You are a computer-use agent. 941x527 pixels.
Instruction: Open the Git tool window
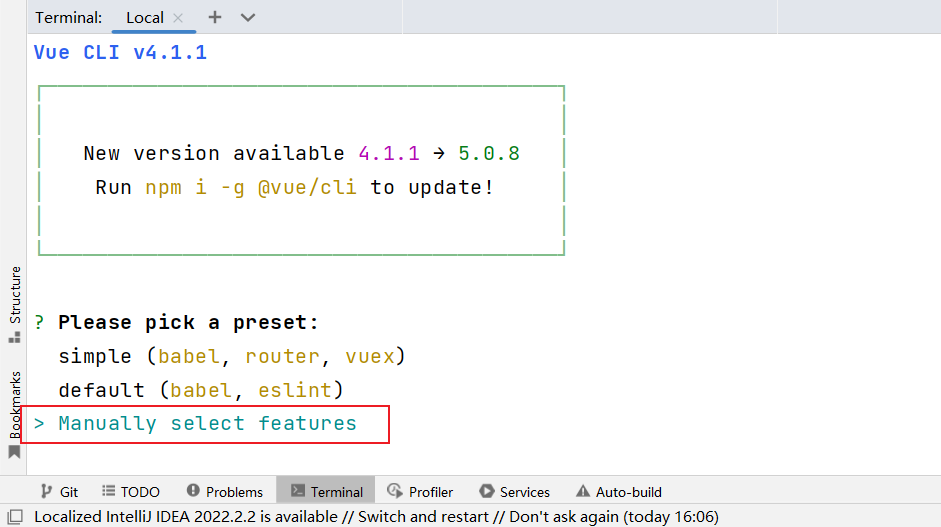(59, 492)
